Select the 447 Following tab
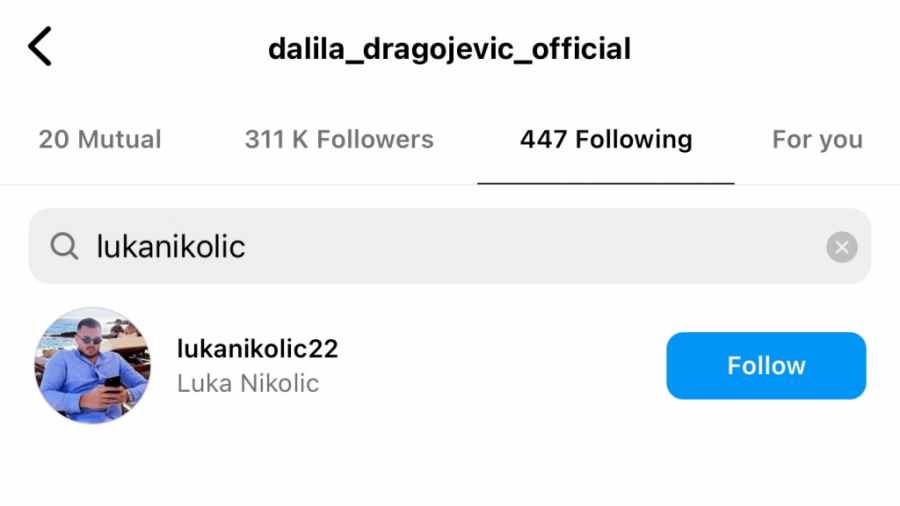Screen dimensions: 900x506 point(606,139)
